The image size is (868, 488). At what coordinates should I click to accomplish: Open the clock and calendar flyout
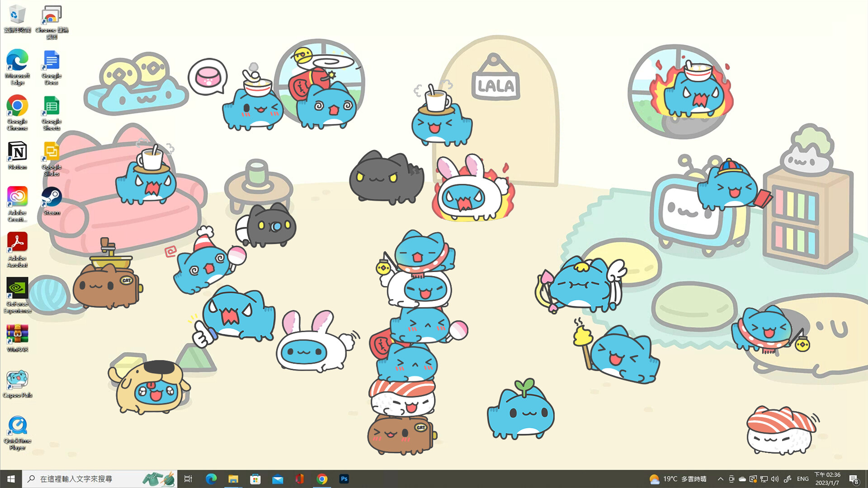click(x=828, y=479)
